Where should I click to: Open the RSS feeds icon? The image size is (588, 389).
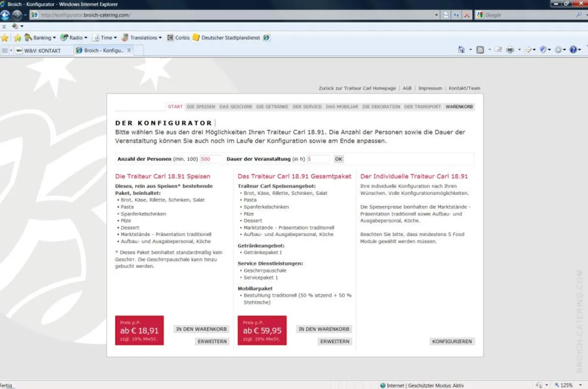pyautogui.click(x=480, y=50)
